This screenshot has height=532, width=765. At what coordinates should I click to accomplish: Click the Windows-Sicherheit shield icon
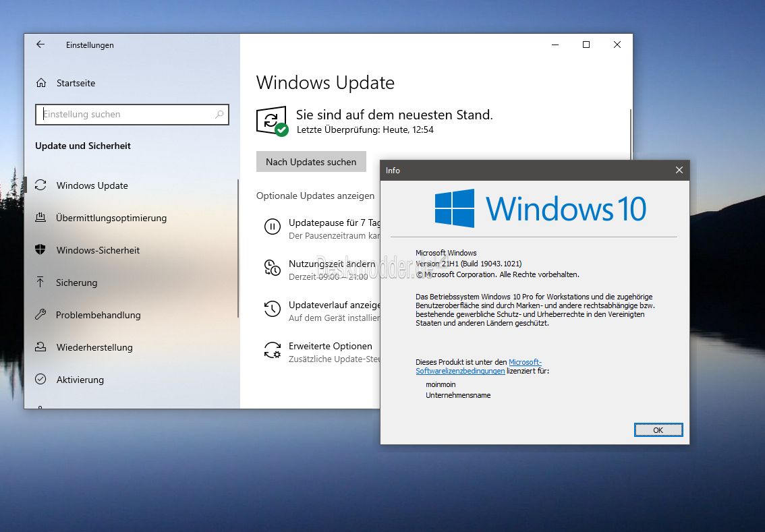pyautogui.click(x=40, y=249)
